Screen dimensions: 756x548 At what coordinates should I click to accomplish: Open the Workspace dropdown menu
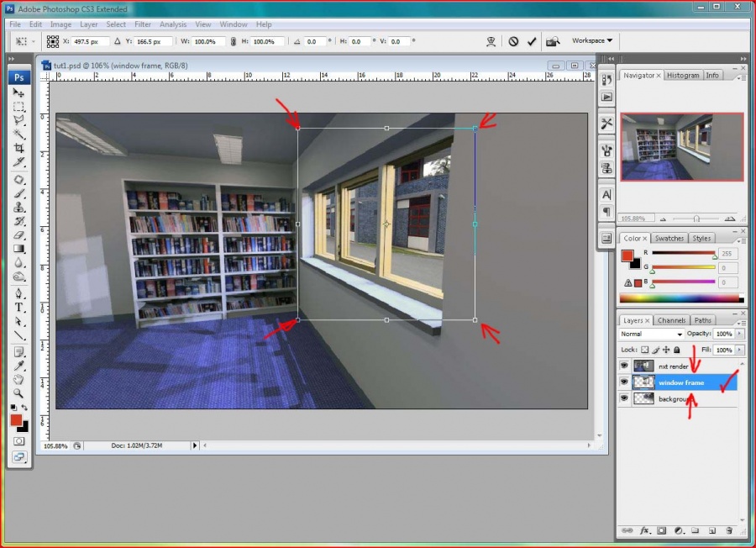coord(592,40)
